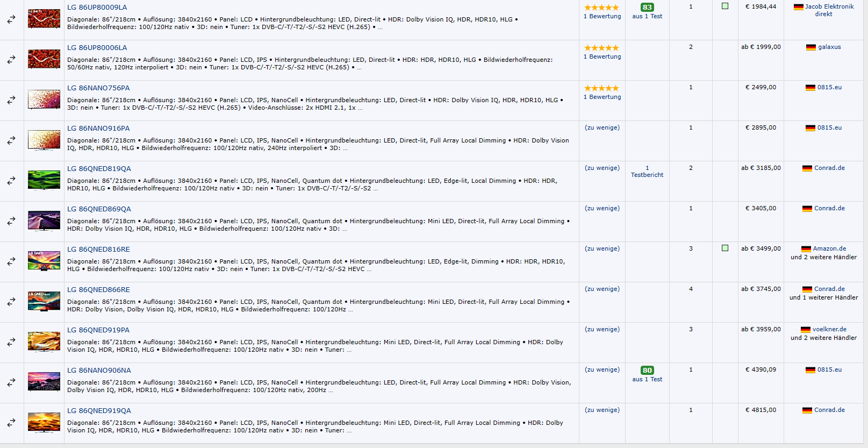Click the price ab € 3959,00
The height and width of the screenshot is (448, 868).
pos(761,329)
